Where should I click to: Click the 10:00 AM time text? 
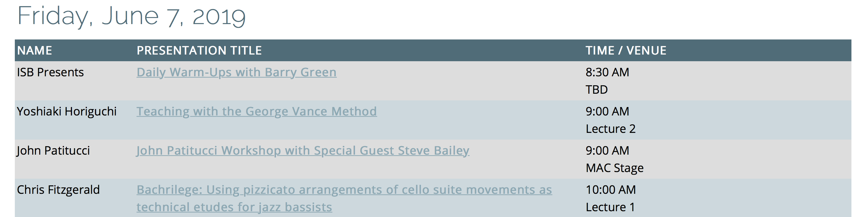coord(611,190)
